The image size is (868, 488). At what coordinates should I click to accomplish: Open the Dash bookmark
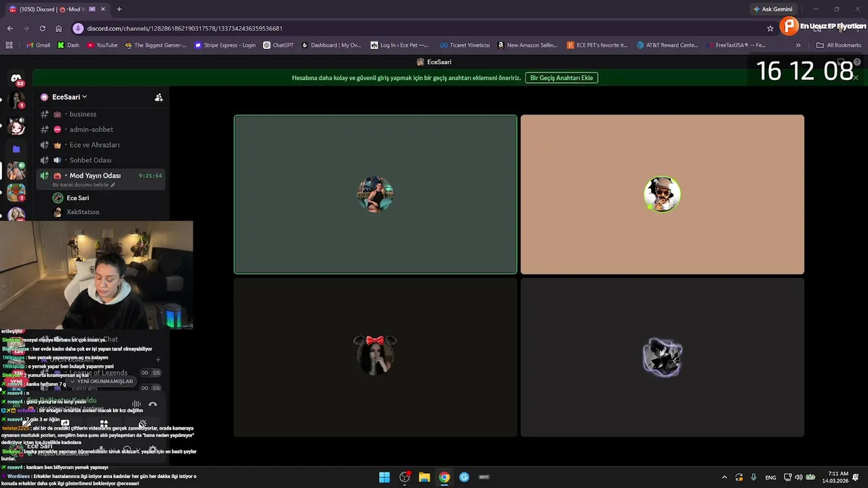click(x=68, y=45)
